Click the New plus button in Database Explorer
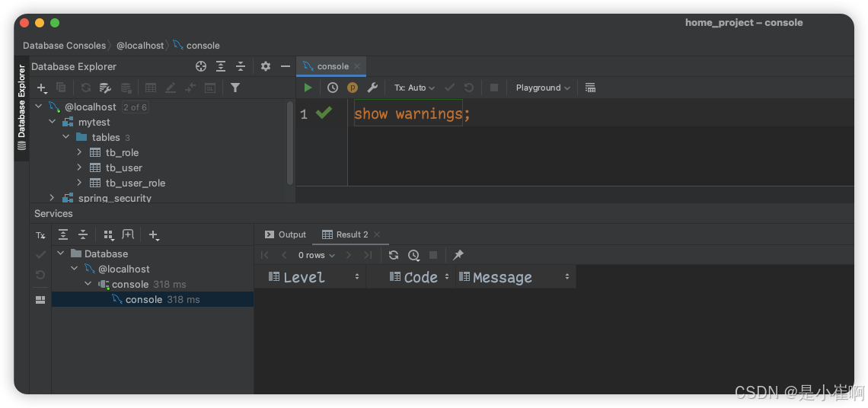 click(42, 88)
